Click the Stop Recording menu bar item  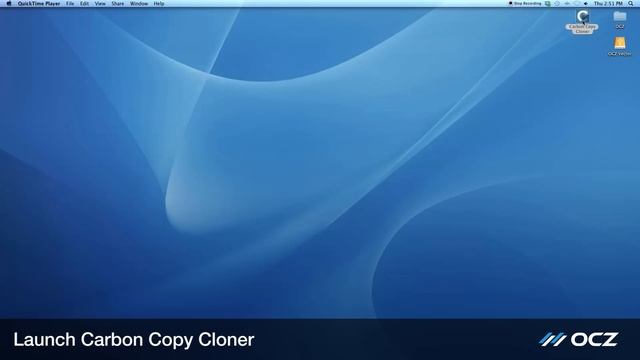(x=525, y=3)
